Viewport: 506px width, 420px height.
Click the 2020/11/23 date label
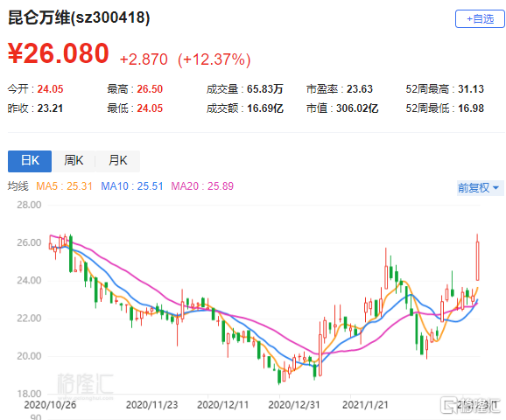point(151,405)
